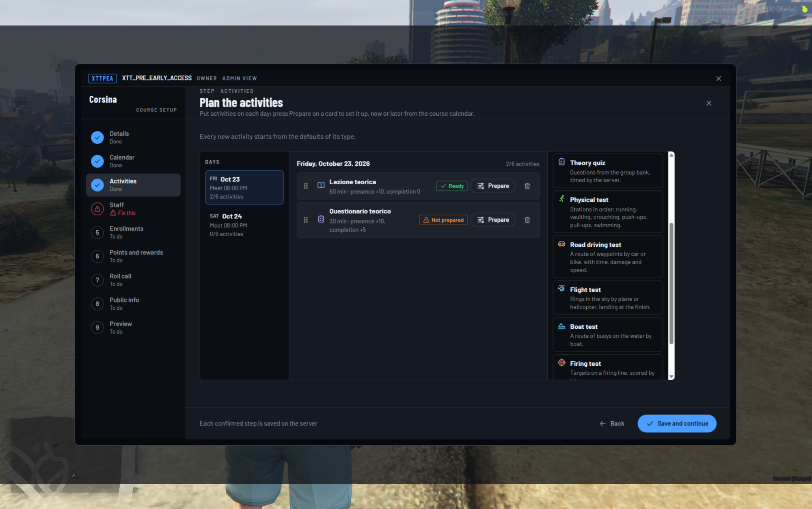Close the XTT_PRE_EARLY_ACCESS window
The height and width of the screenshot is (509, 812).
(x=719, y=78)
